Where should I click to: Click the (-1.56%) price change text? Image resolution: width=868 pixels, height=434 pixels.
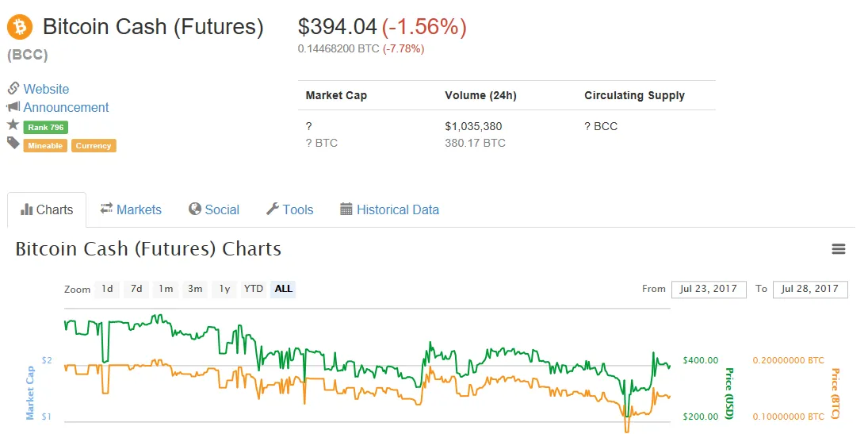(424, 27)
